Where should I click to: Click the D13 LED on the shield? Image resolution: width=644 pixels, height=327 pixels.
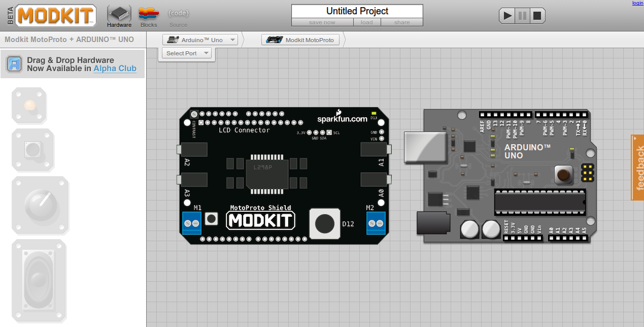click(x=374, y=114)
